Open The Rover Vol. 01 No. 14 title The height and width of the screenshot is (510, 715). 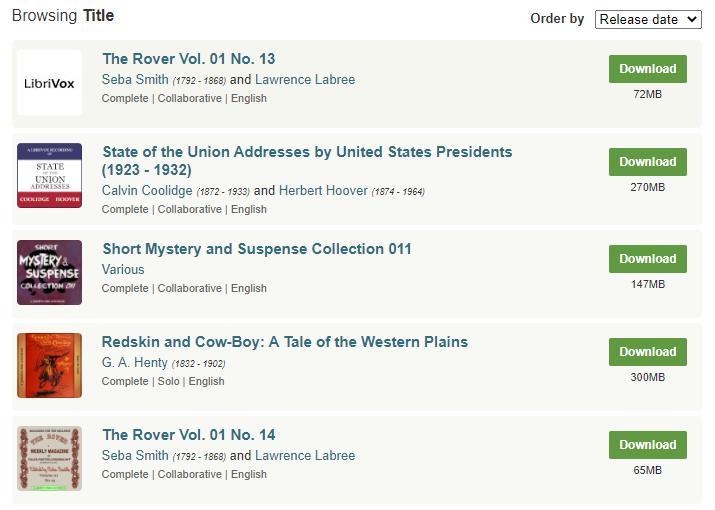(x=188, y=435)
